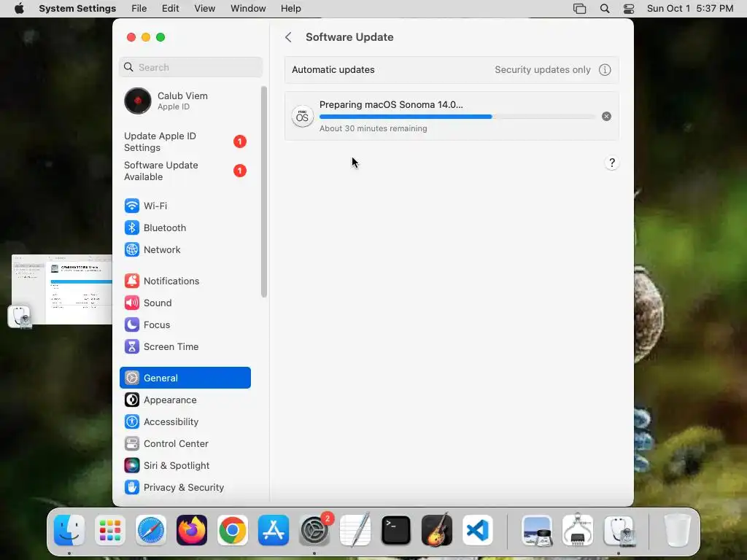Viewport: 747px width, 560px height.
Task: Open the Apple menu
Action: coord(19,9)
